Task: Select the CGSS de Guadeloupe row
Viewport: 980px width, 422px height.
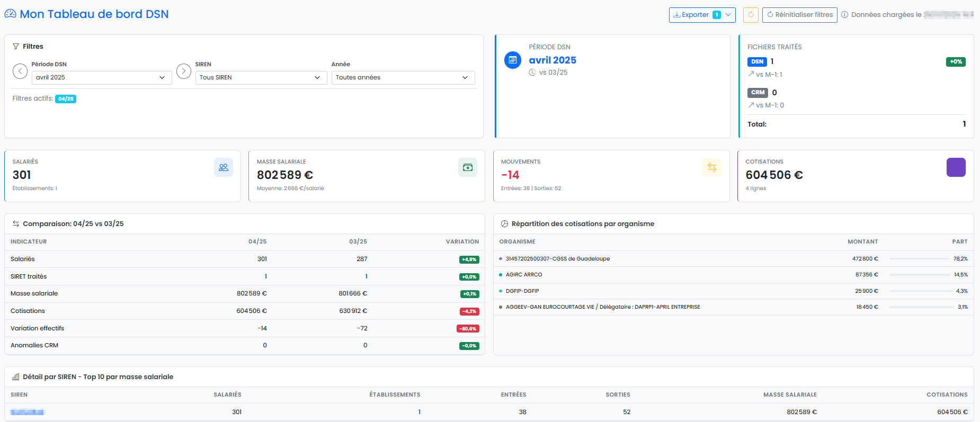Action: pyautogui.click(x=557, y=259)
